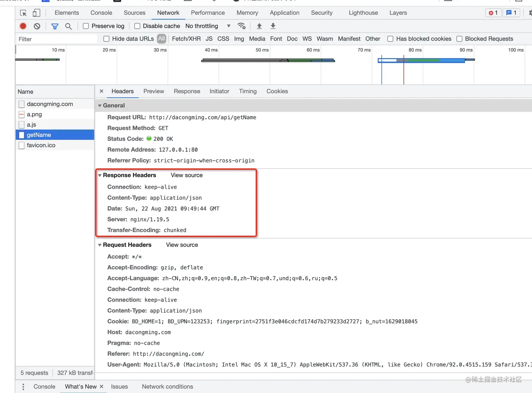Image resolution: width=532 pixels, height=393 pixels.
Task: Toggle the network filter funnel icon
Action: coord(55,26)
